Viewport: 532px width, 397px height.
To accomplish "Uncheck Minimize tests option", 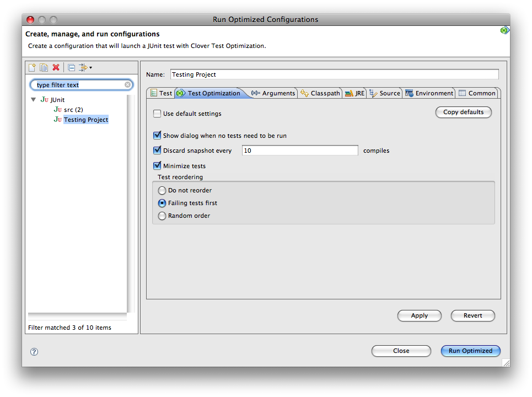I will point(157,166).
